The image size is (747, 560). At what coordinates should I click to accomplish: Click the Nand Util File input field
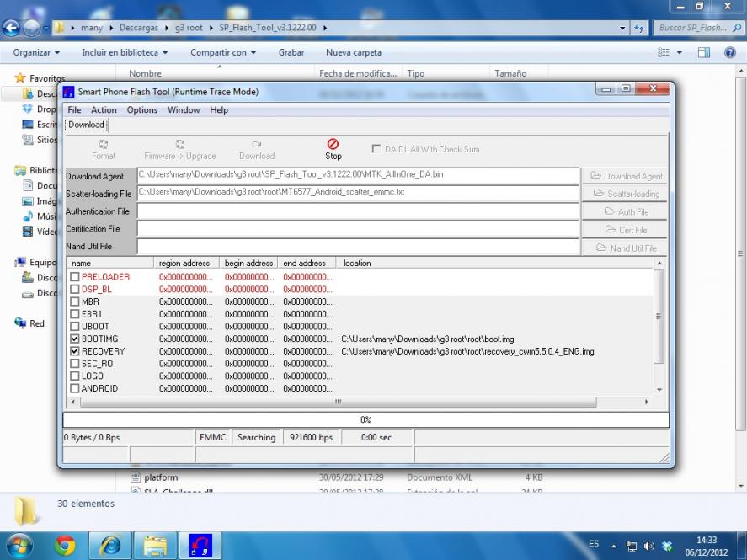(x=358, y=246)
